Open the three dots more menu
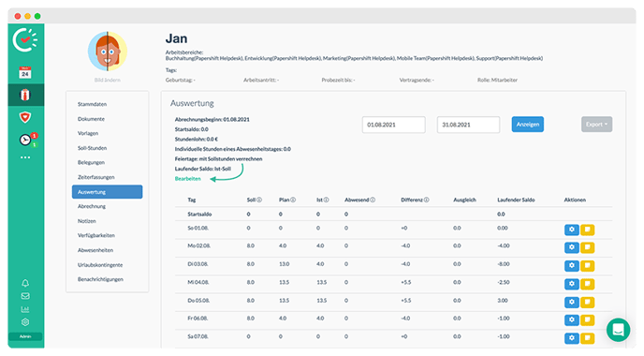This screenshot has width=644, height=356. pos(25,157)
